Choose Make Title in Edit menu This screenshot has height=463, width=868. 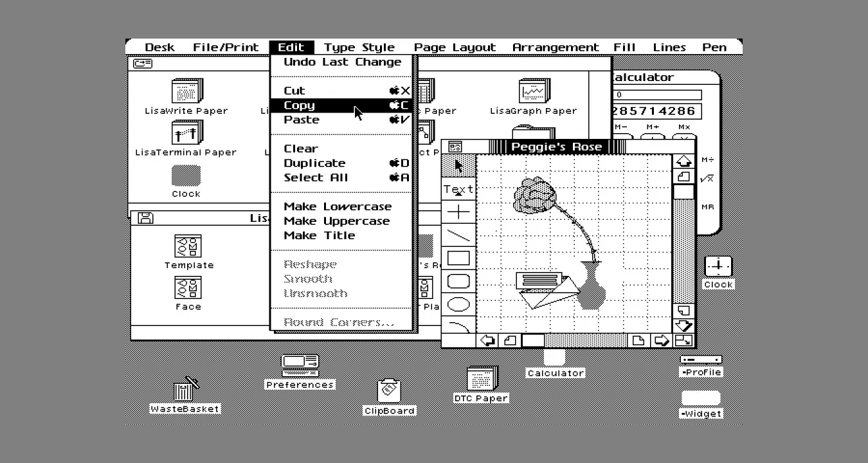click(x=341, y=235)
